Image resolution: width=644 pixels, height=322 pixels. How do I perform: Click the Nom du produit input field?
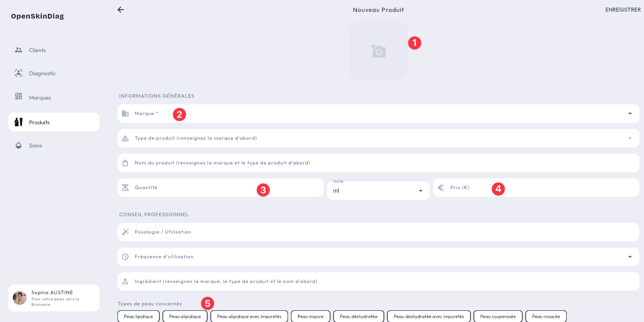pyautogui.click(x=378, y=163)
